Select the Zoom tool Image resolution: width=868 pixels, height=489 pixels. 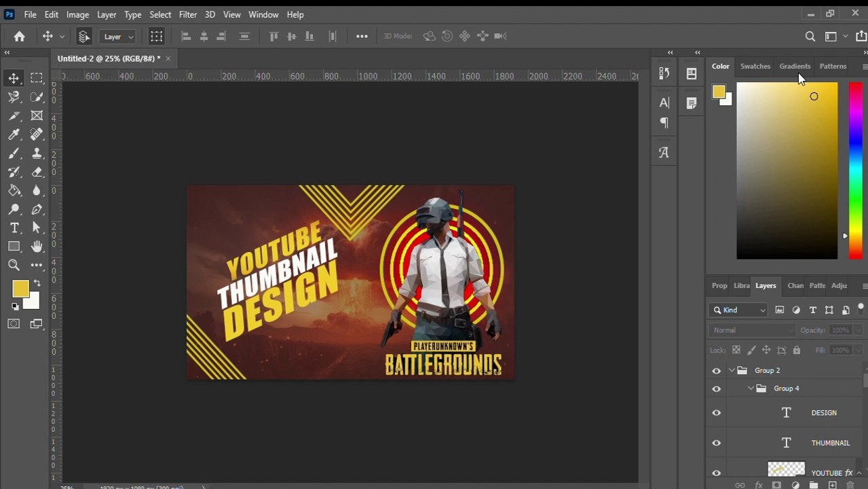point(14,266)
